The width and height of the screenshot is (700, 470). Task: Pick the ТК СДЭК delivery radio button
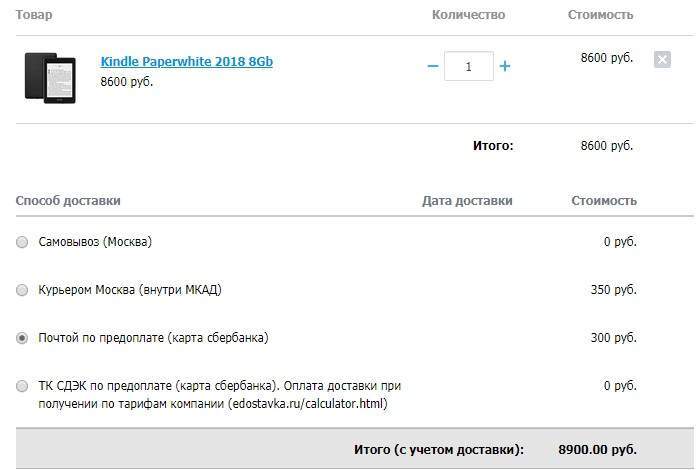click(22, 386)
